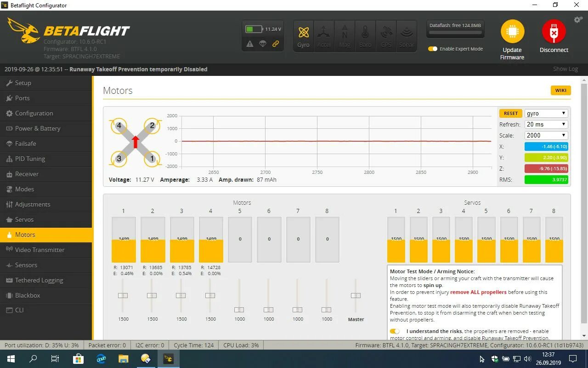Open File Explorer from the taskbar

pyautogui.click(x=123, y=359)
